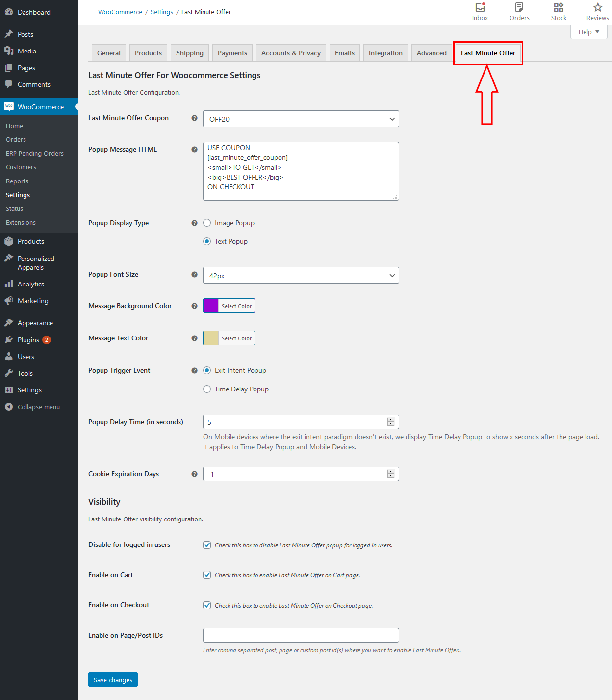Switch to the Accounts & Privacy tab
Screen dimensions: 612x700
point(291,53)
